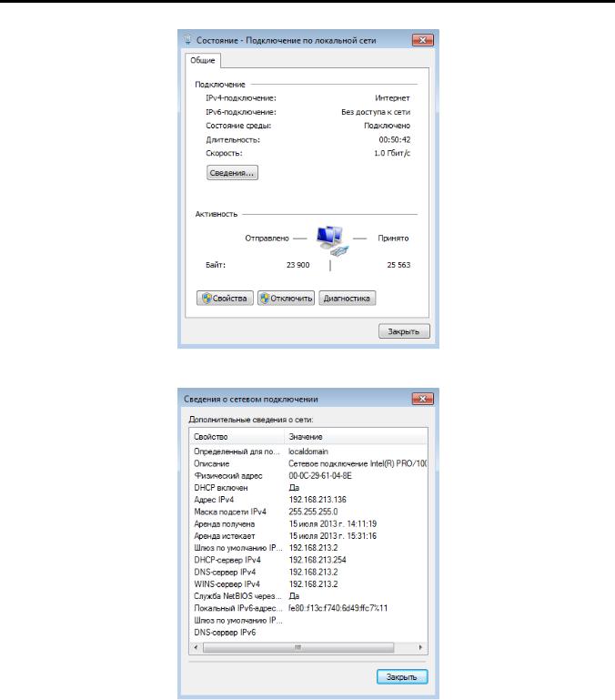Select the DHCP-сервер IPv4 row
The height and width of the screenshot is (700, 615).
tap(308, 560)
